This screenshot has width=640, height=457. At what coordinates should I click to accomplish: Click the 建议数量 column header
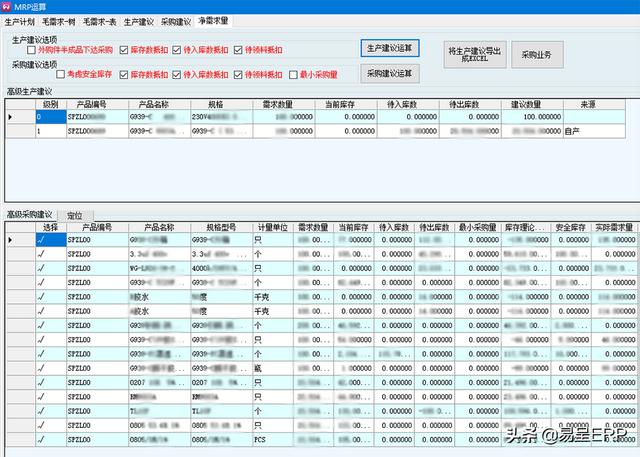click(534, 103)
